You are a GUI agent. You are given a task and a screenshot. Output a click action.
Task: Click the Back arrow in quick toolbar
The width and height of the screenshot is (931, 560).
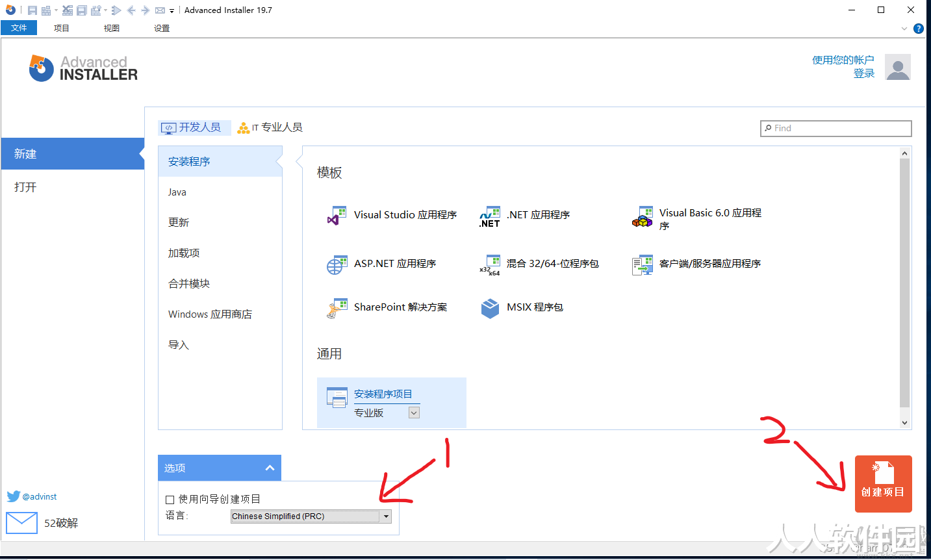(131, 10)
